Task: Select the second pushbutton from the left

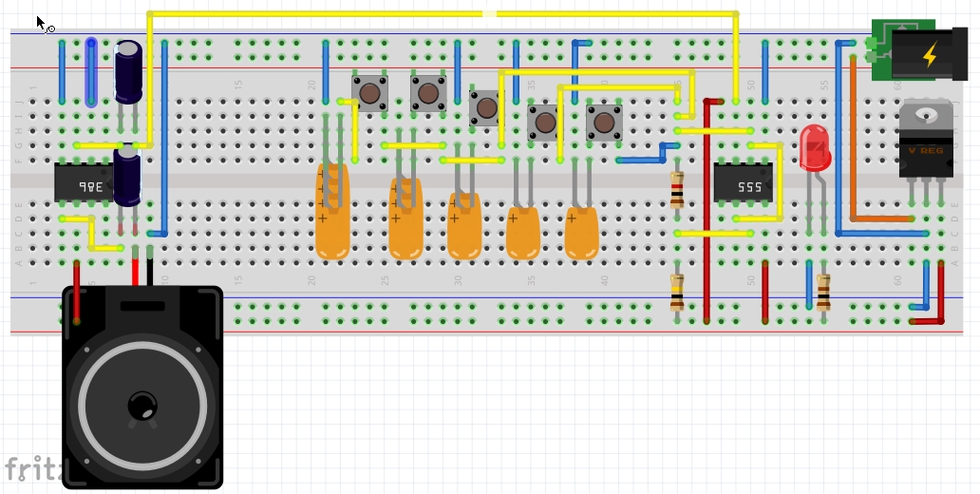Action: tap(427, 93)
